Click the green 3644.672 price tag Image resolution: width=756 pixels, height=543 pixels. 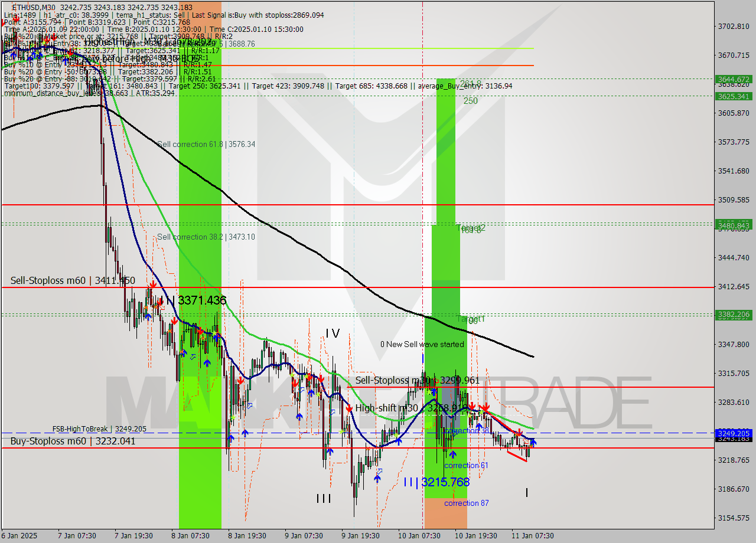coord(734,79)
